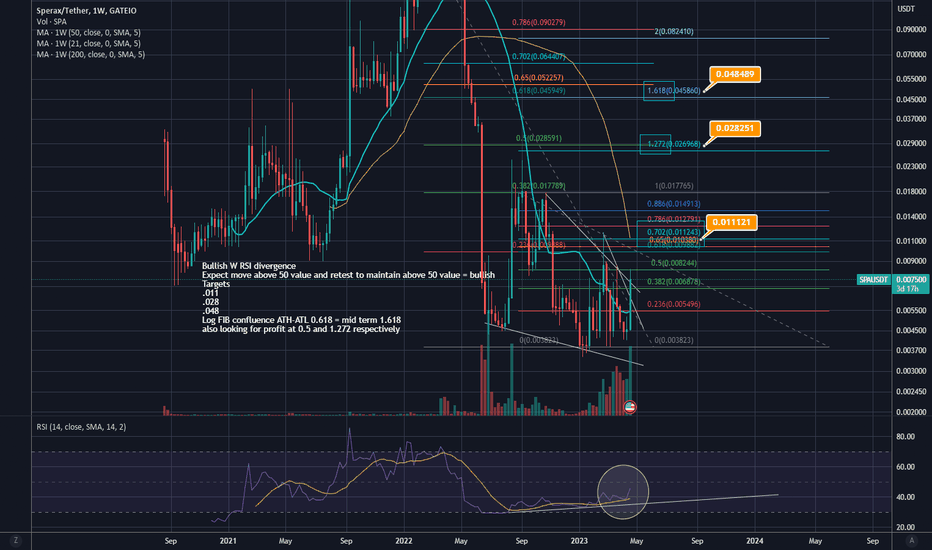Click the 0.029000 price axis label
The width and height of the screenshot is (932, 550).
tap(911, 144)
